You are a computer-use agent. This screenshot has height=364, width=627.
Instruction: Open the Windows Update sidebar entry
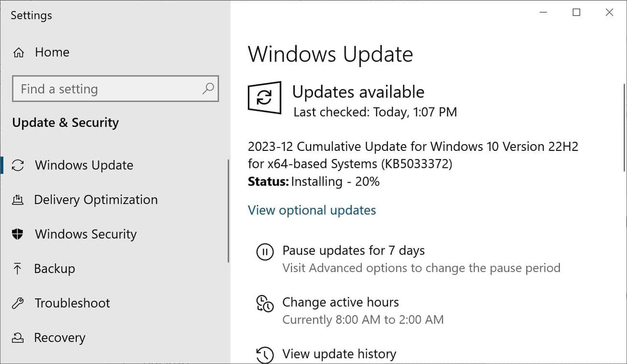click(84, 165)
